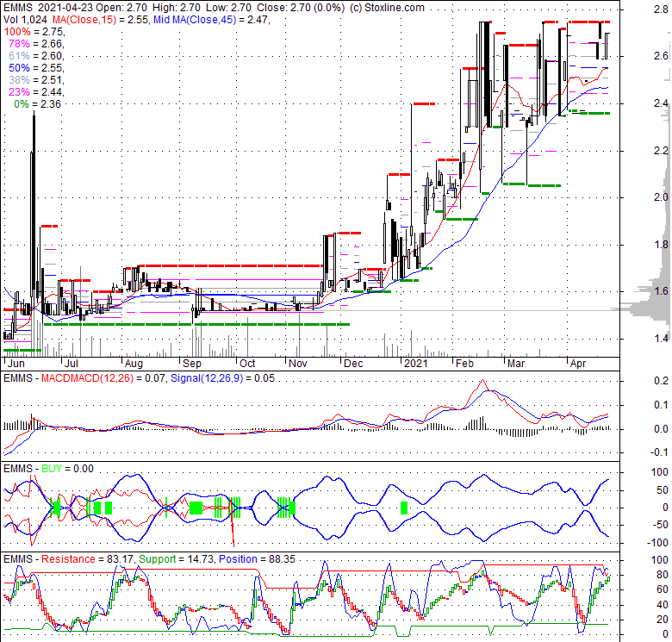Click the Vol 1,024 label

point(25,19)
